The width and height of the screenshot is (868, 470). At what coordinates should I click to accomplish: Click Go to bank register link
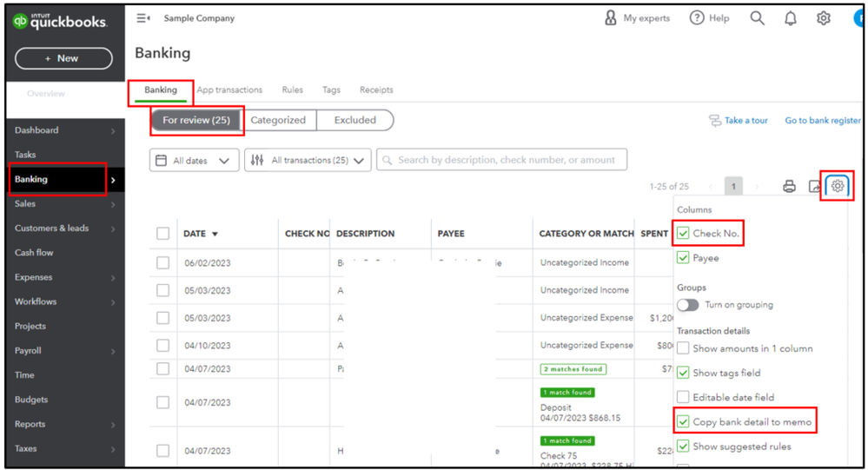(x=823, y=120)
